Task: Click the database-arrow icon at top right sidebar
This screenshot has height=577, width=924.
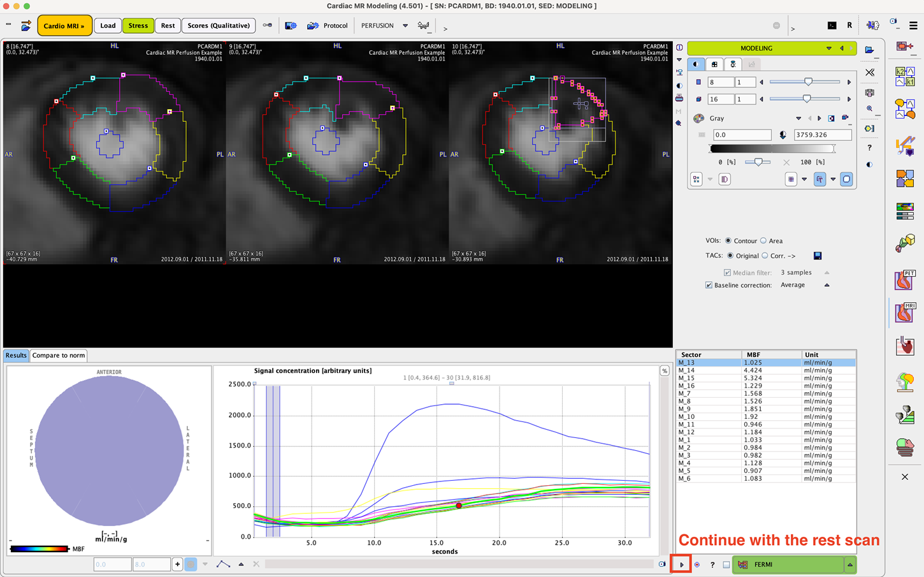Action: (905, 46)
